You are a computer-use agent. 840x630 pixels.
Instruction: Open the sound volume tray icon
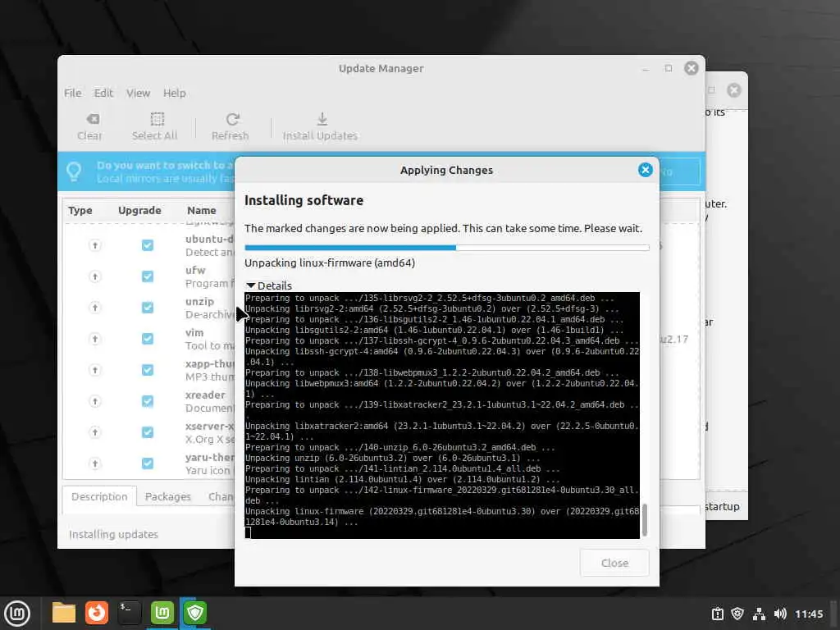[780, 614]
